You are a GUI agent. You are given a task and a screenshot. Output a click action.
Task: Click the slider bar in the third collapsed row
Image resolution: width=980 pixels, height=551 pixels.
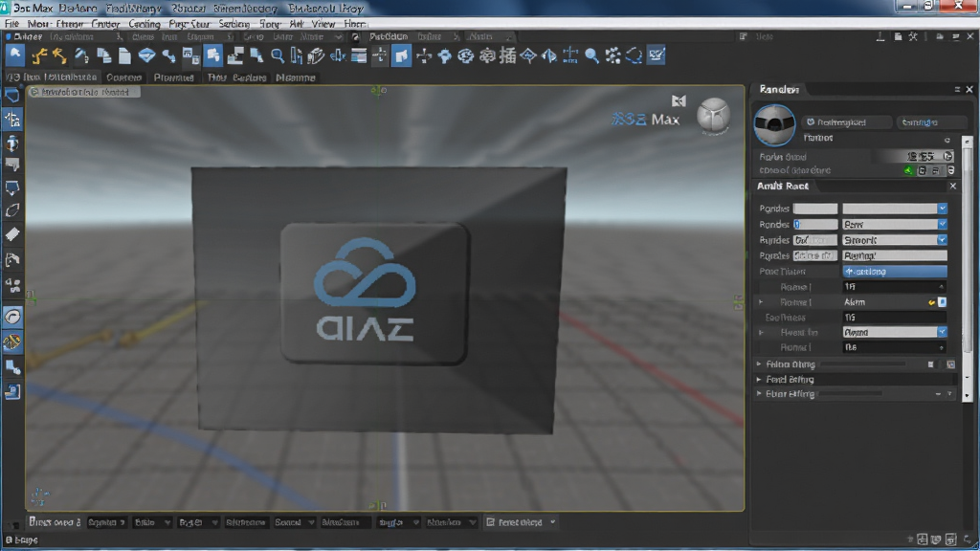(851, 393)
